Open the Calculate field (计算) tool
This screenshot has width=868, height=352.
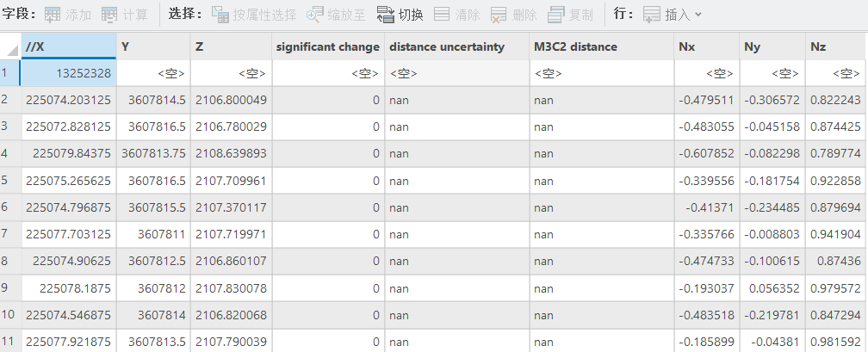110,15
